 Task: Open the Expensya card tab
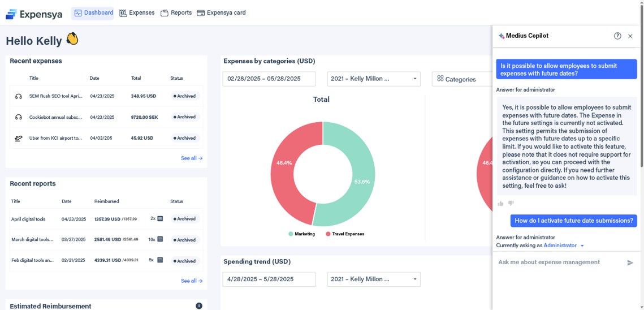[x=222, y=13]
